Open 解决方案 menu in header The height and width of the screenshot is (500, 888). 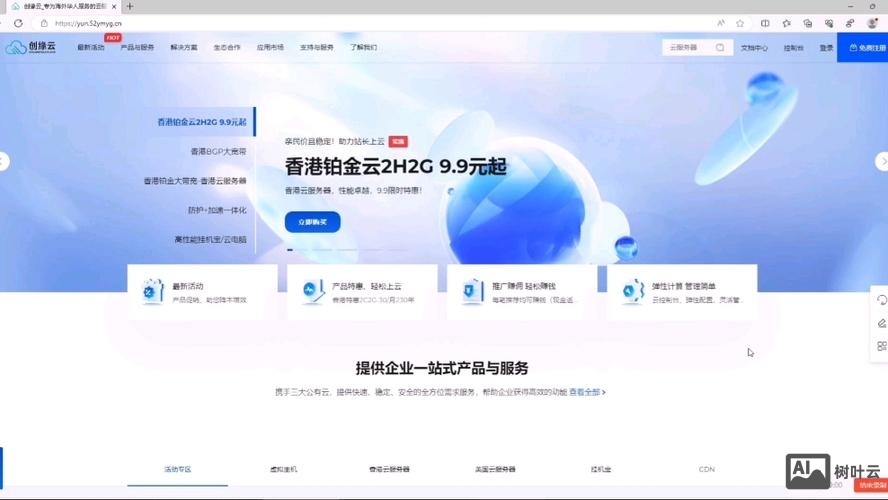(x=183, y=48)
